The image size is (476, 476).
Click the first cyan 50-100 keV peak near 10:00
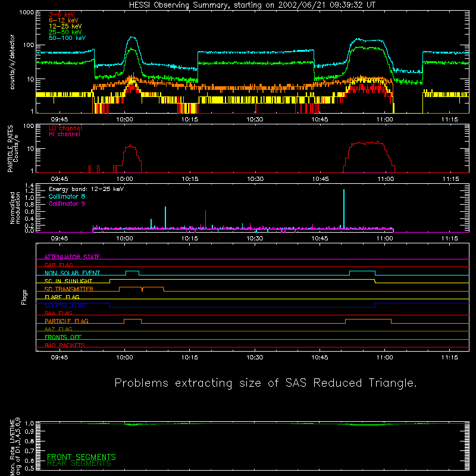pos(133,38)
